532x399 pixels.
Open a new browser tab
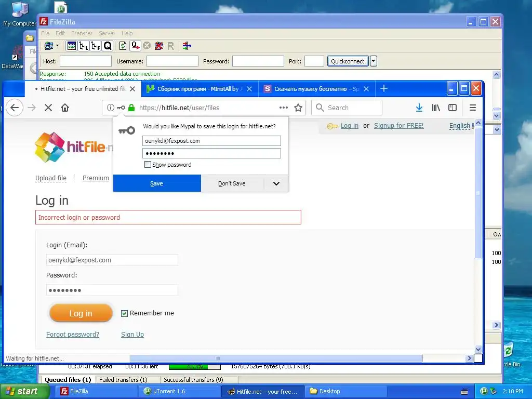tap(384, 88)
